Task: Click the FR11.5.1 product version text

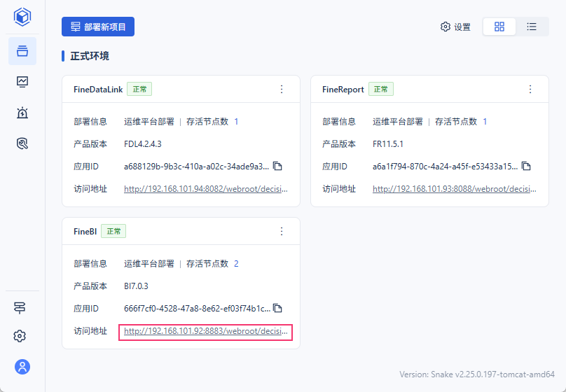Action: 388,144
